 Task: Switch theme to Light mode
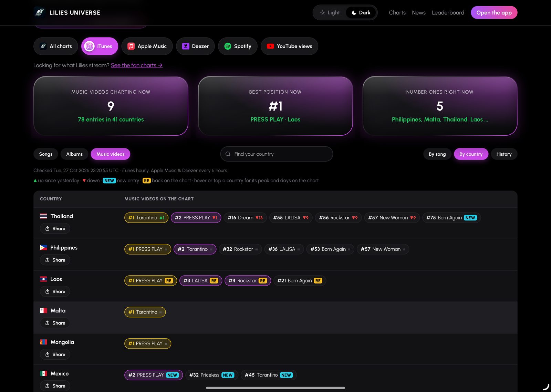pos(330,13)
